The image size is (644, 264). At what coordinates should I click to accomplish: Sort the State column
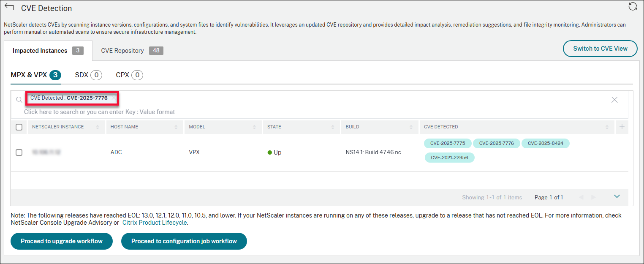point(332,127)
